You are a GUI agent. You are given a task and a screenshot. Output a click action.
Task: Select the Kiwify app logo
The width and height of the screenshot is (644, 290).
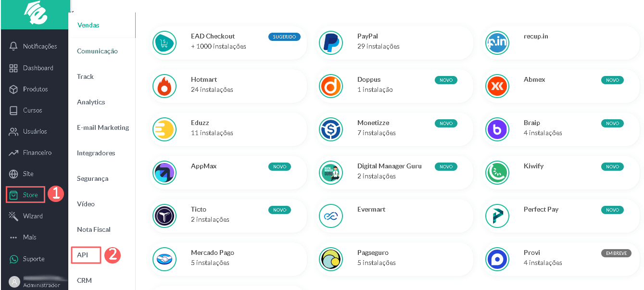pyautogui.click(x=497, y=173)
